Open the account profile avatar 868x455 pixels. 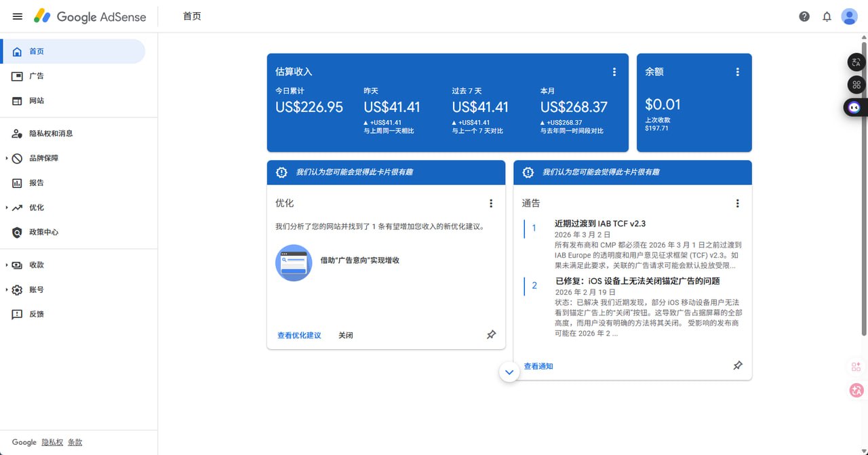(850, 16)
